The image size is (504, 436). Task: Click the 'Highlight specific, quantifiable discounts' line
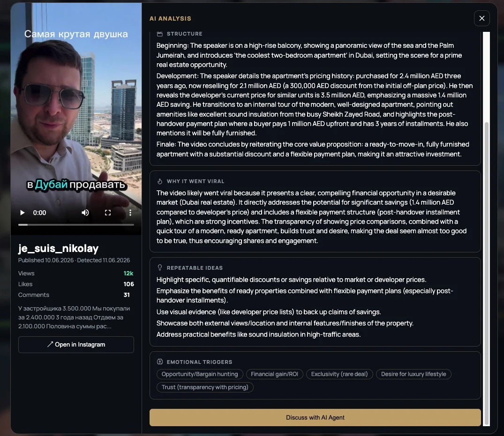click(x=292, y=280)
